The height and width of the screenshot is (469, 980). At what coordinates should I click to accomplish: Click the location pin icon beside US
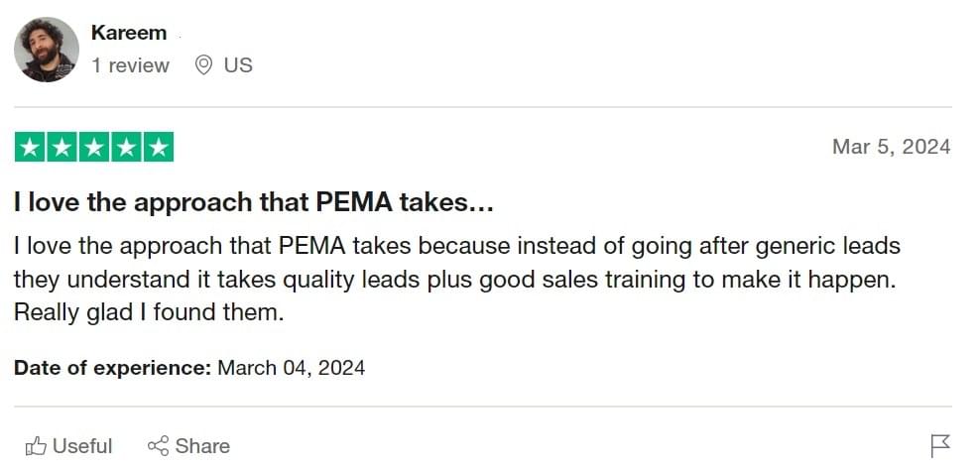coord(203,65)
